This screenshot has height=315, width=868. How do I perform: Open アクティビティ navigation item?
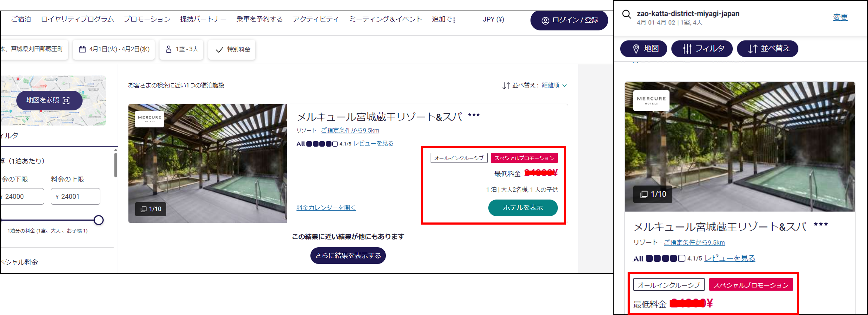pyautogui.click(x=316, y=19)
